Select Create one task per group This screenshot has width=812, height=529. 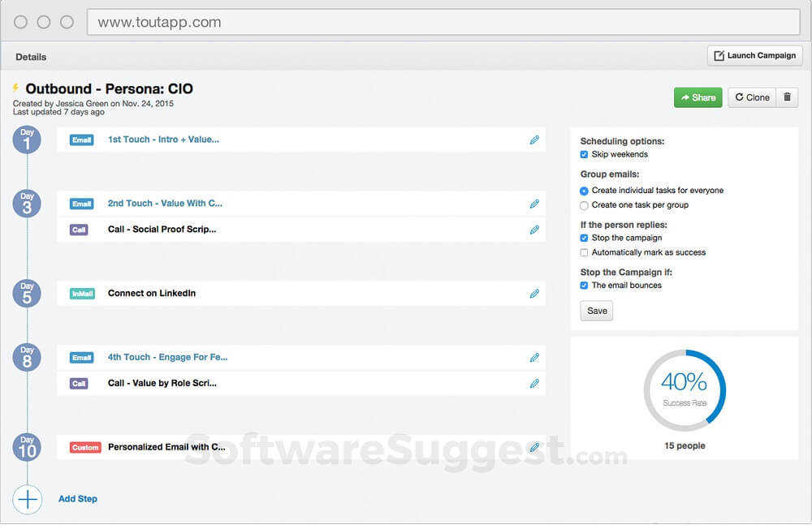(584, 205)
